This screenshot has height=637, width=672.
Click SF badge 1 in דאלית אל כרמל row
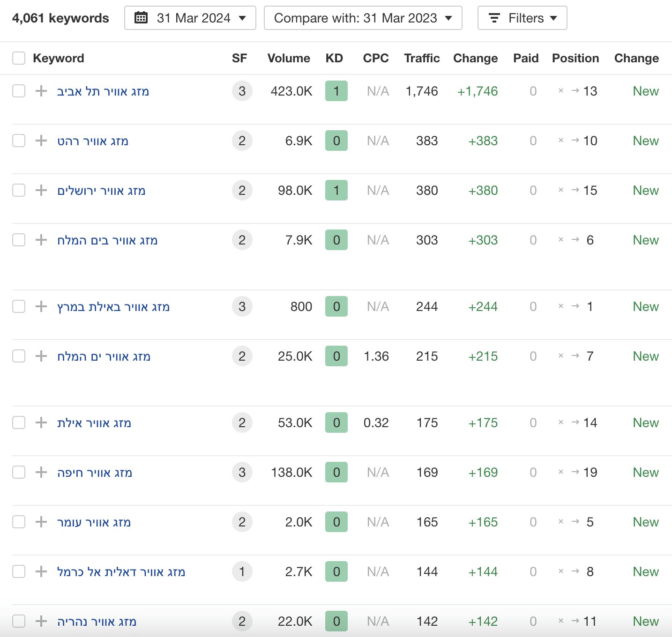(x=242, y=571)
